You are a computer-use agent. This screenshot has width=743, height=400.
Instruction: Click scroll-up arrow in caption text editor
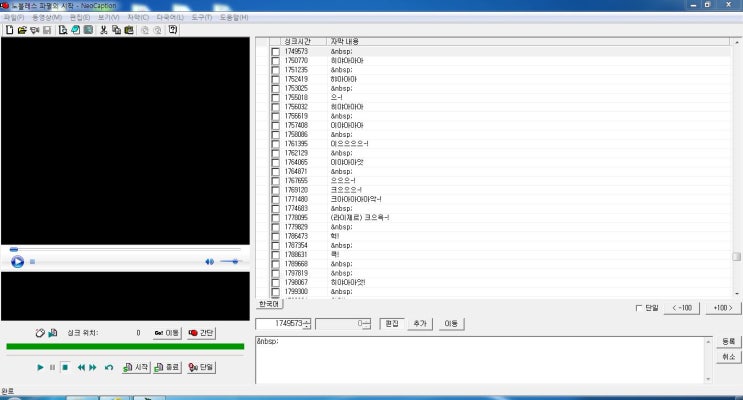click(x=708, y=342)
